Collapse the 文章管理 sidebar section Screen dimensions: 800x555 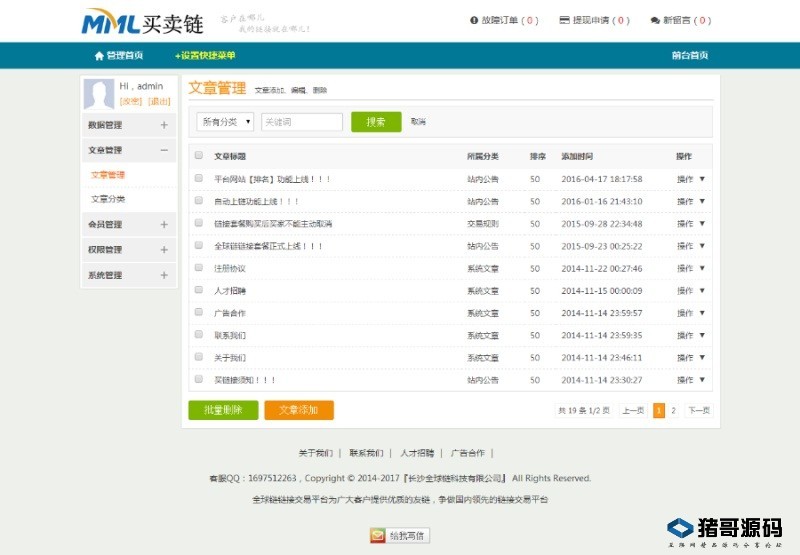(164, 150)
